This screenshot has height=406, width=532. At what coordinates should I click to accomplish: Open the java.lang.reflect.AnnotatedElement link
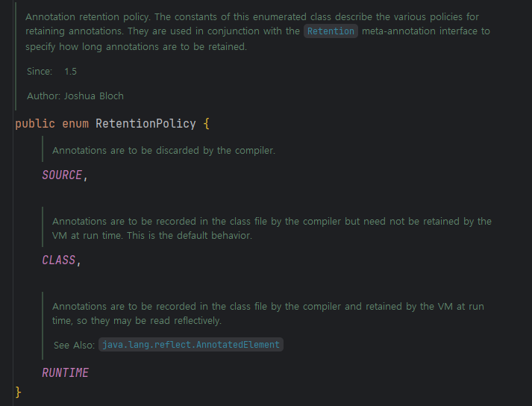tap(191, 345)
